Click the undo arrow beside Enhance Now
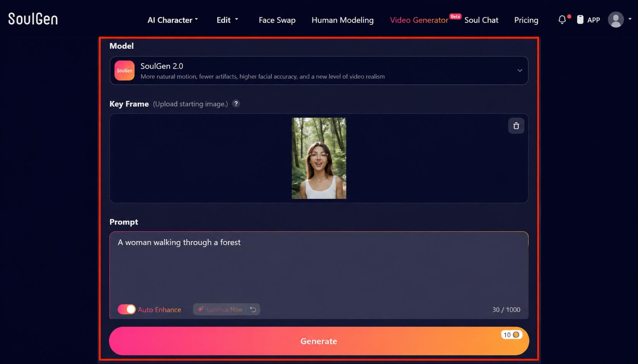 [253, 309]
